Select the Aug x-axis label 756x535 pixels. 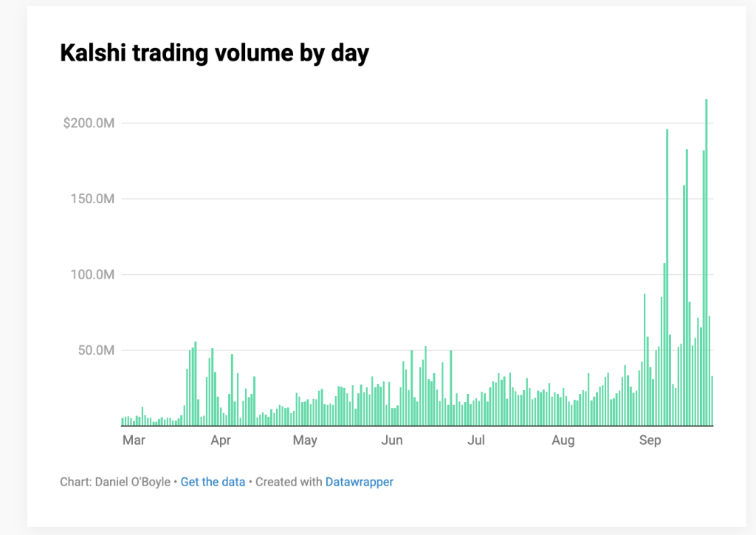point(563,441)
